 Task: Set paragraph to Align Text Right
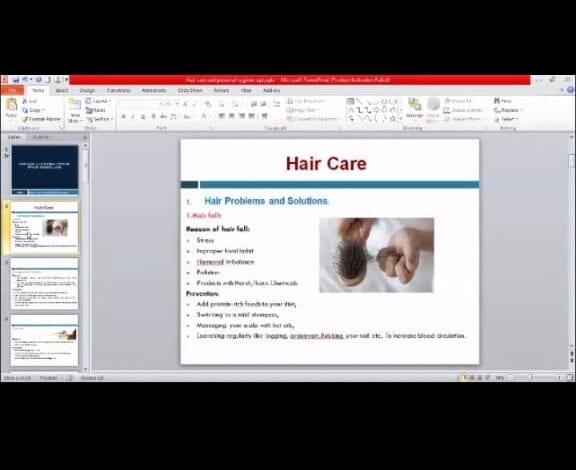point(242,116)
